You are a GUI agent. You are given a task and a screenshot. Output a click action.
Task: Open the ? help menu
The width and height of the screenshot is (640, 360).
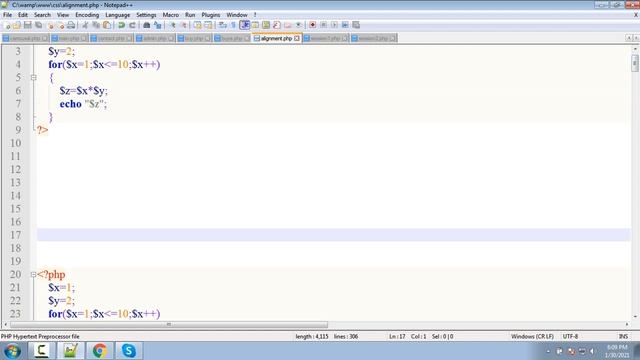pos(255,15)
